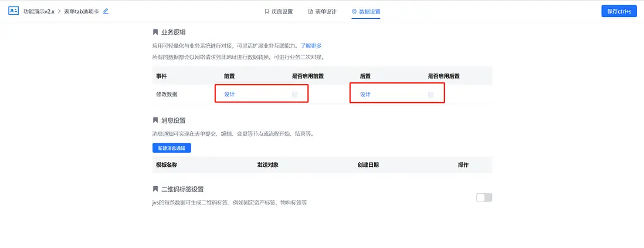Click the pencil edit icon beside 表单tab选项卡

click(106, 11)
